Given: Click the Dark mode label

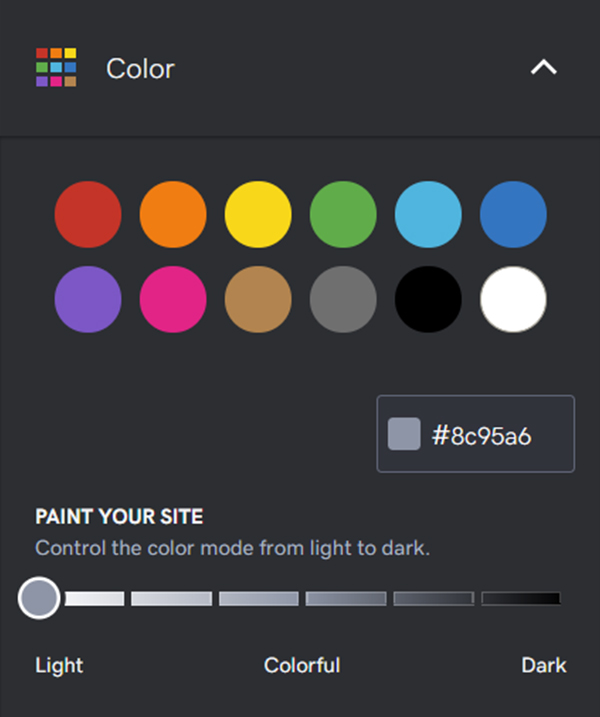Looking at the screenshot, I should [x=544, y=665].
